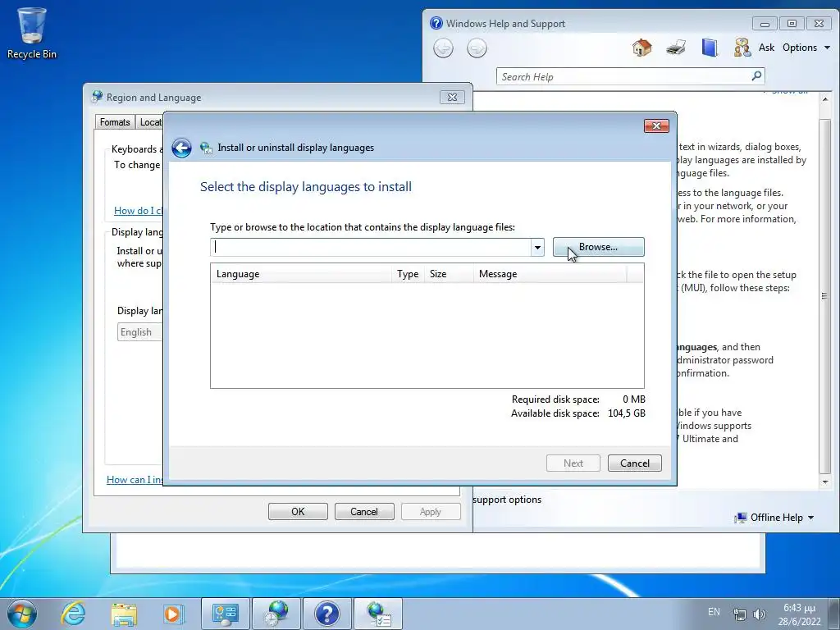The height and width of the screenshot is (630, 840).
Task: Click the Available disk space value 104,5 GB
Action: click(x=626, y=413)
